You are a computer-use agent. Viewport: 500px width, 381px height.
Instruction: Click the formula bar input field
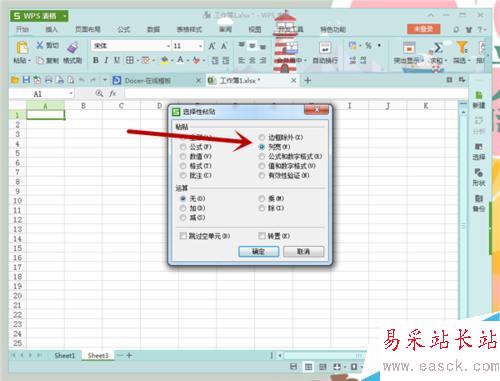pos(295,93)
